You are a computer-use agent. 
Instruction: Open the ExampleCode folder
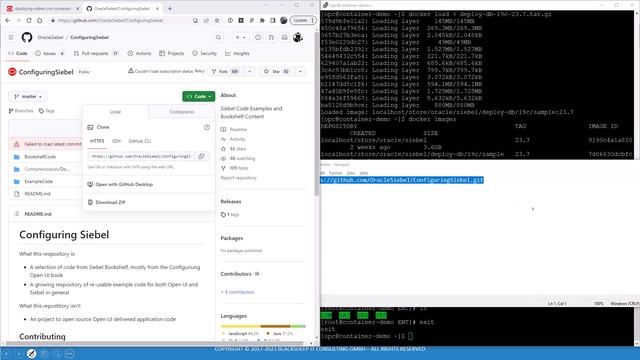pos(38,181)
